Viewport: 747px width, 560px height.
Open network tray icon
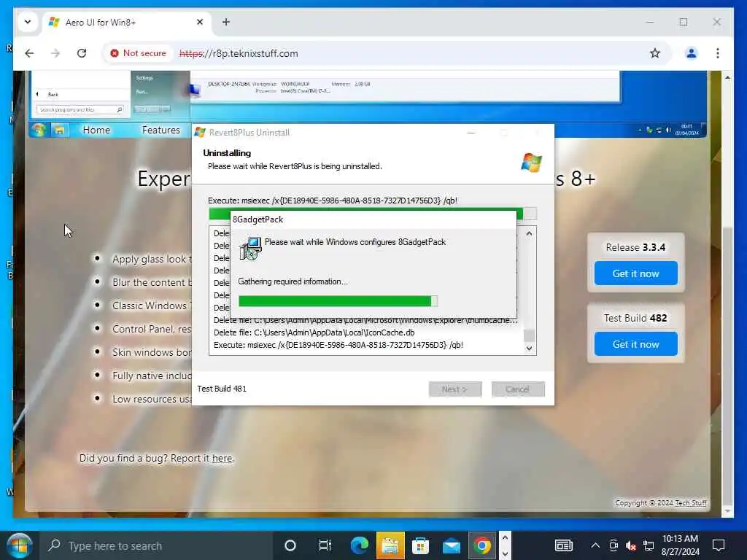coord(649,545)
